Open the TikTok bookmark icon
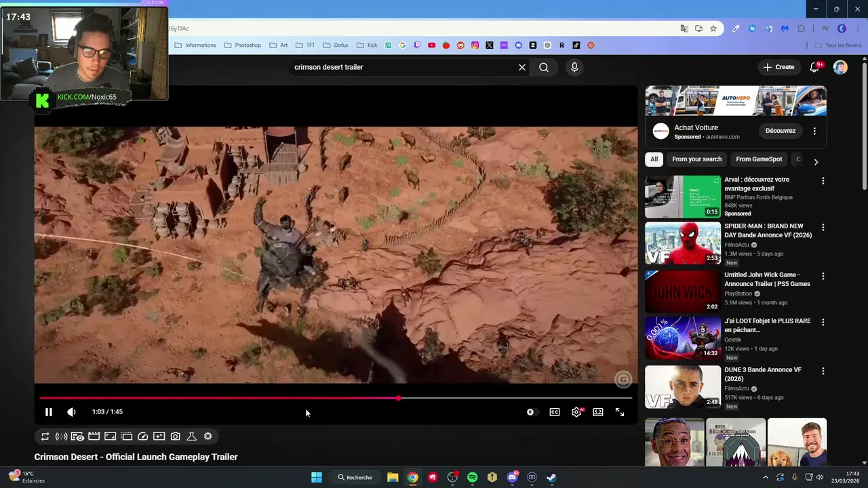This screenshot has width=868, height=488. tap(576, 45)
